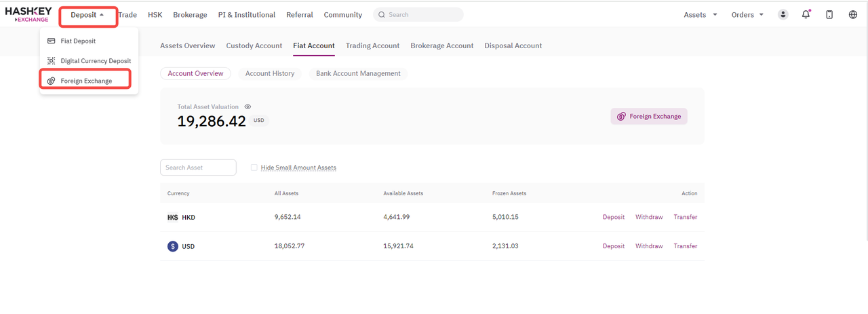Click the pink Foreign Exchange button
The width and height of the screenshot is (868, 314).
[649, 116]
